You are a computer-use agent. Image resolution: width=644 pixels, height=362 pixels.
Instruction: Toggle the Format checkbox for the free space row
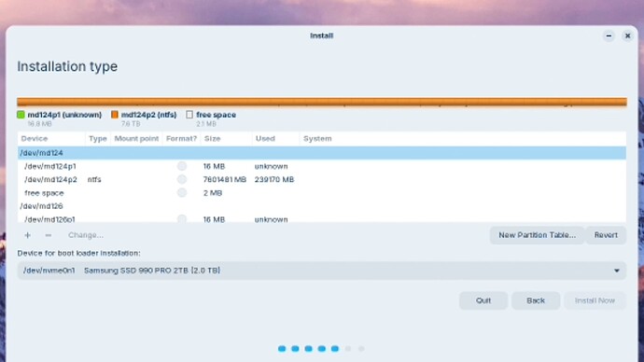pos(182,192)
